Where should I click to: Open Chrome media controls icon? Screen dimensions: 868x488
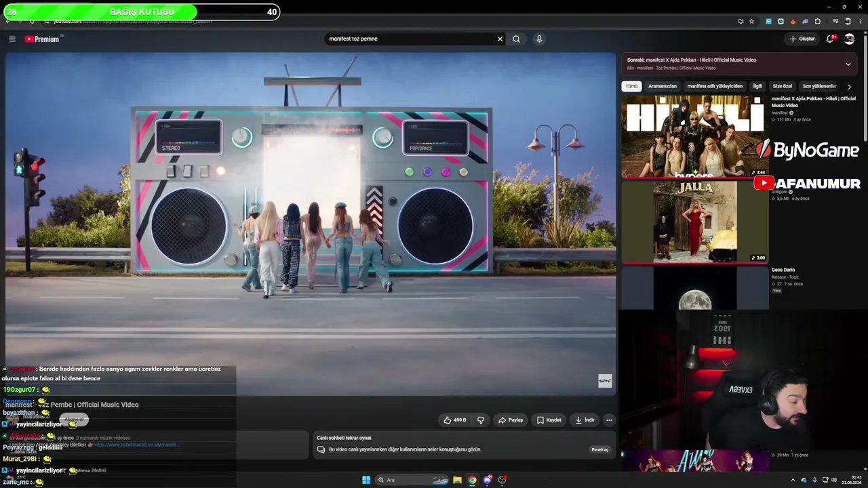click(x=835, y=21)
